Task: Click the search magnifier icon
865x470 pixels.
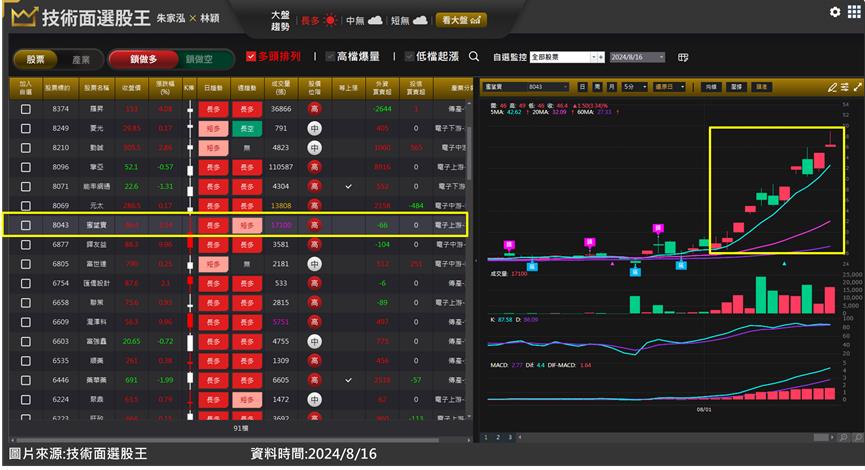Action: [x=474, y=57]
